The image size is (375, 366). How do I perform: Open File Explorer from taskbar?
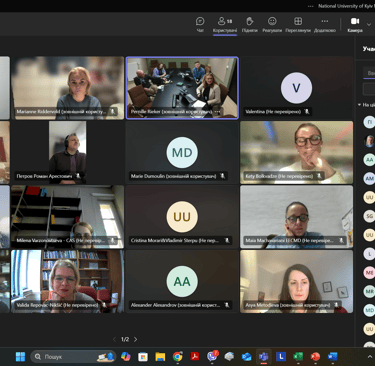[x=160, y=357]
